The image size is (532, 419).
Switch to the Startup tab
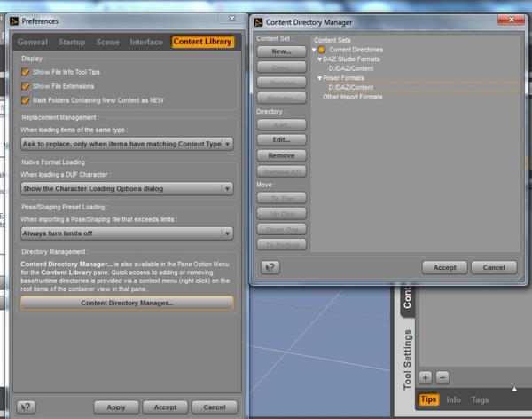pyautogui.click(x=72, y=42)
